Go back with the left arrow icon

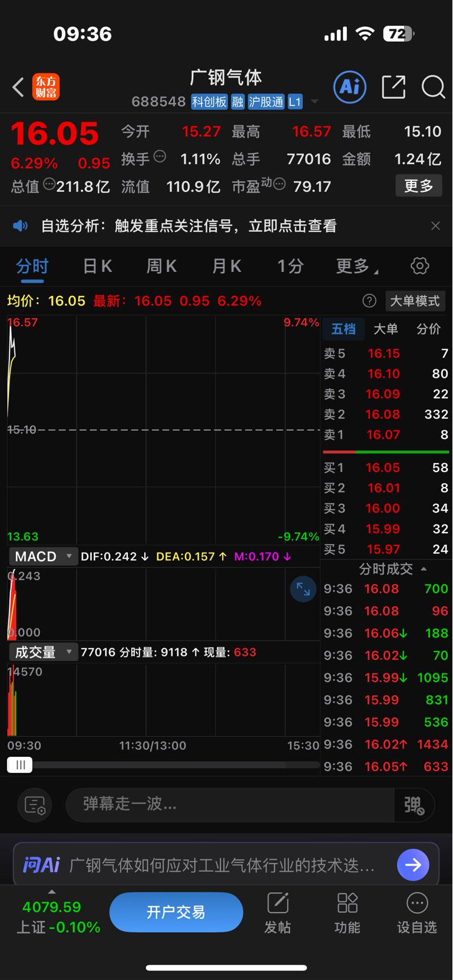18,88
